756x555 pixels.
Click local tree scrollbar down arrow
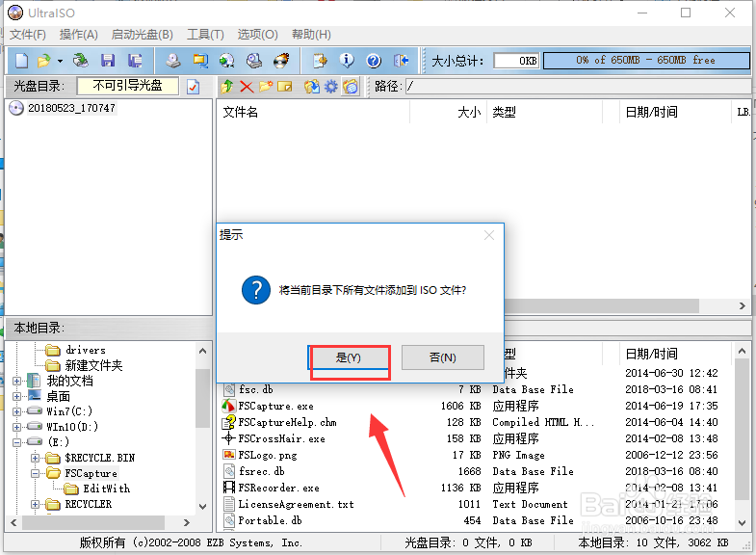[x=203, y=506]
